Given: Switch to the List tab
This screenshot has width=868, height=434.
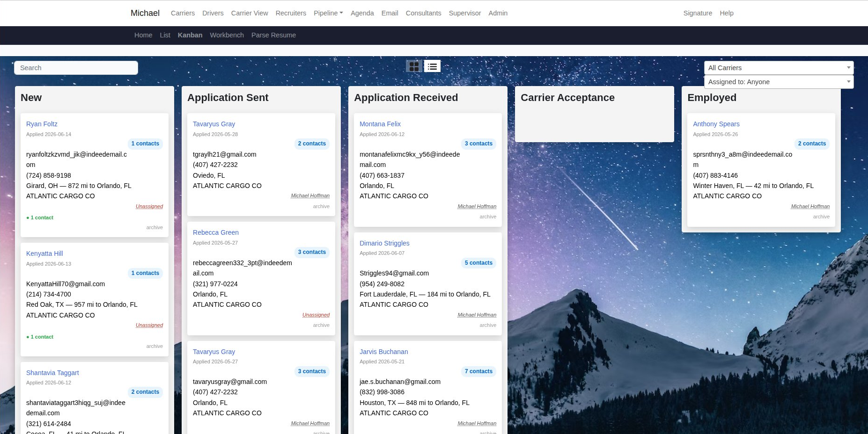Looking at the screenshot, I should [x=165, y=35].
